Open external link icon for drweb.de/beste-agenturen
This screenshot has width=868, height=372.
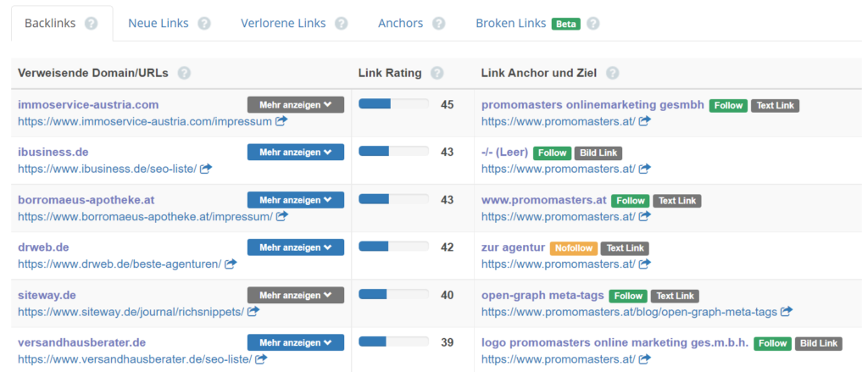tap(231, 264)
